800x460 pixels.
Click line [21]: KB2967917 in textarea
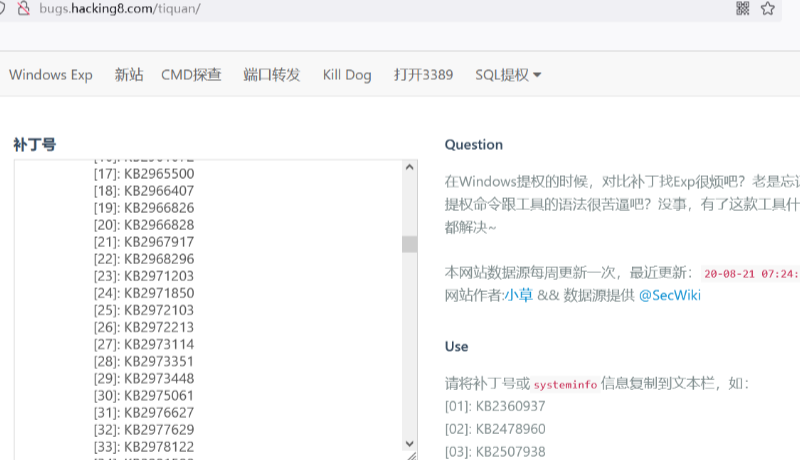(x=144, y=242)
